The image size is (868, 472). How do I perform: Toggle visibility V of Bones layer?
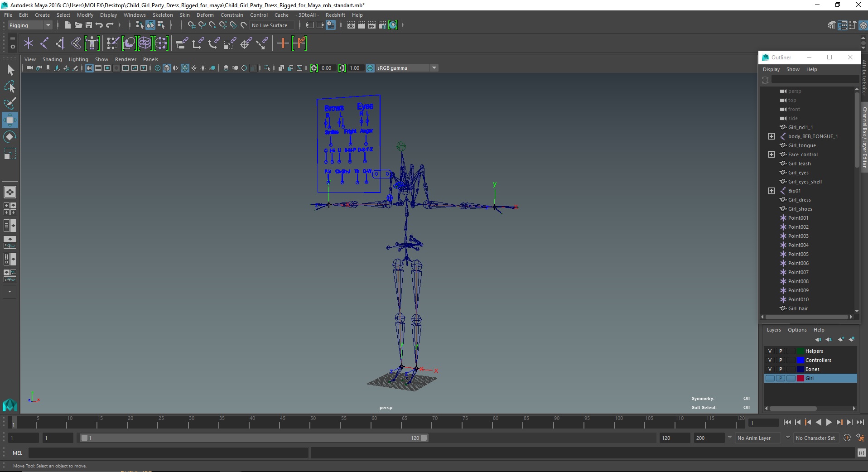coord(770,369)
